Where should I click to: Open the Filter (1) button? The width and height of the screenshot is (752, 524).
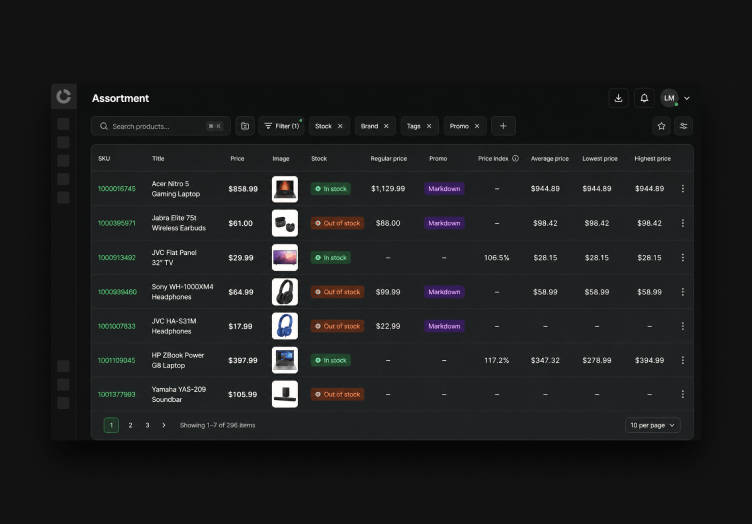(x=282, y=126)
